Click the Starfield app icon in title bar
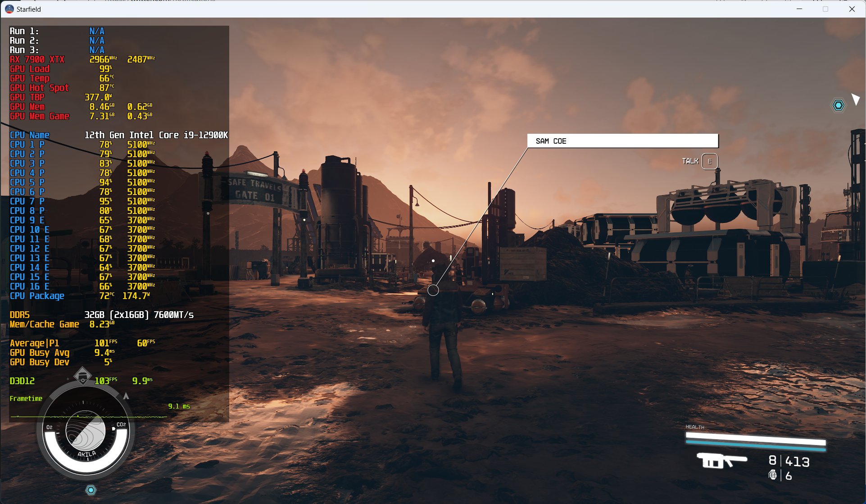Image resolution: width=866 pixels, height=504 pixels. 9,9
